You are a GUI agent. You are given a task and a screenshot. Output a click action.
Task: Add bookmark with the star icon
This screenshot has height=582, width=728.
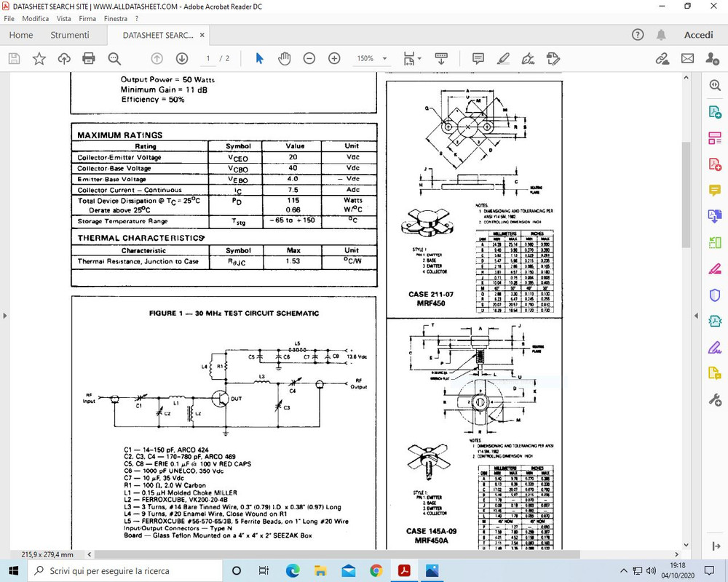click(x=39, y=58)
